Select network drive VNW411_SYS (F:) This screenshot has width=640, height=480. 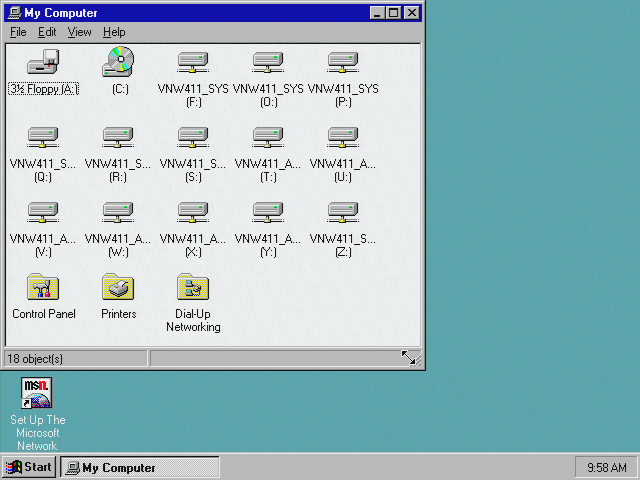coord(193,62)
